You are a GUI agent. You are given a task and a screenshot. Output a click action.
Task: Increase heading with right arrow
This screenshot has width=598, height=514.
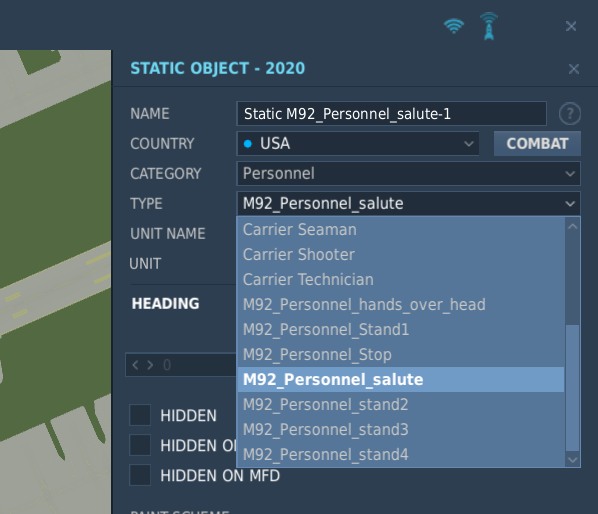(150, 365)
